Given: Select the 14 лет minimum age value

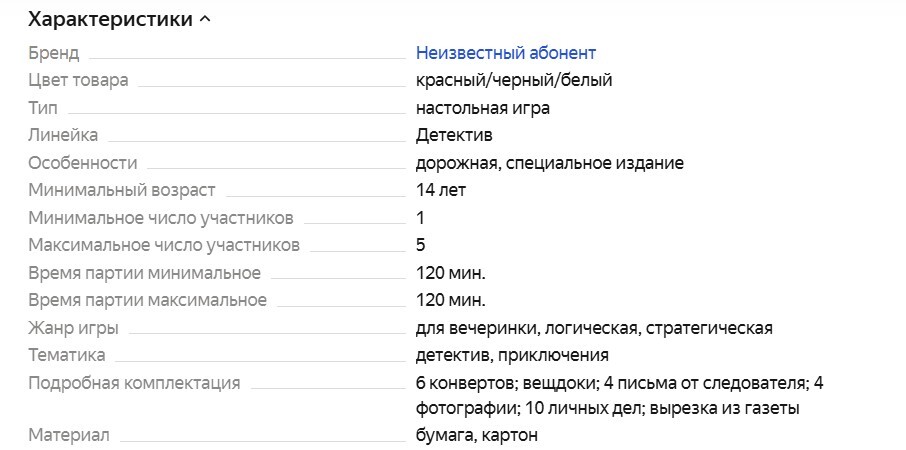Looking at the screenshot, I should (441, 190).
